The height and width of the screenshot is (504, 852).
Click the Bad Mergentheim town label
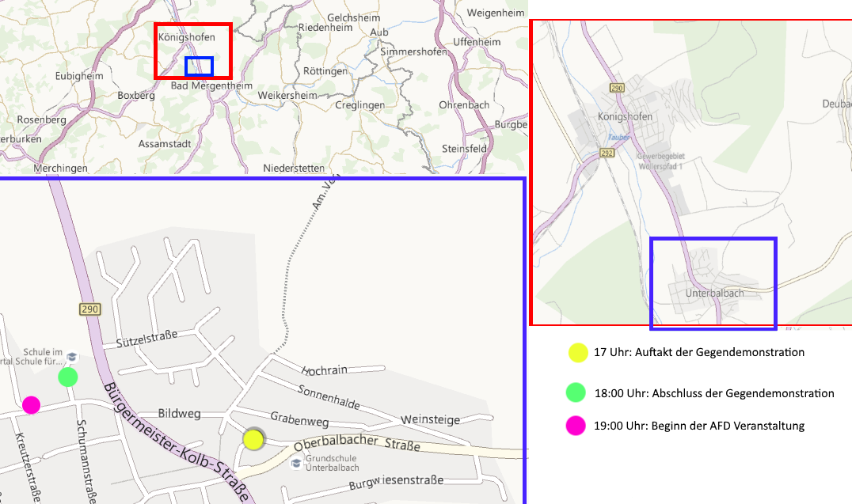(x=211, y=86)
